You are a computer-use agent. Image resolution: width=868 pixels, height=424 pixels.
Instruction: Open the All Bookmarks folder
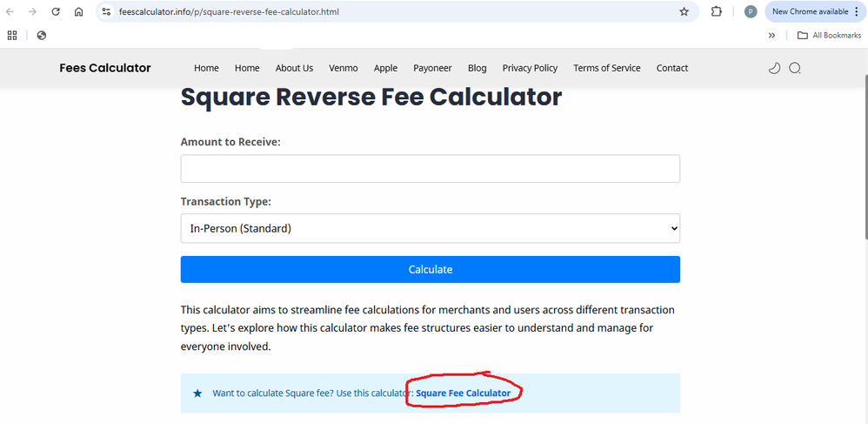(x=829, y=35)
